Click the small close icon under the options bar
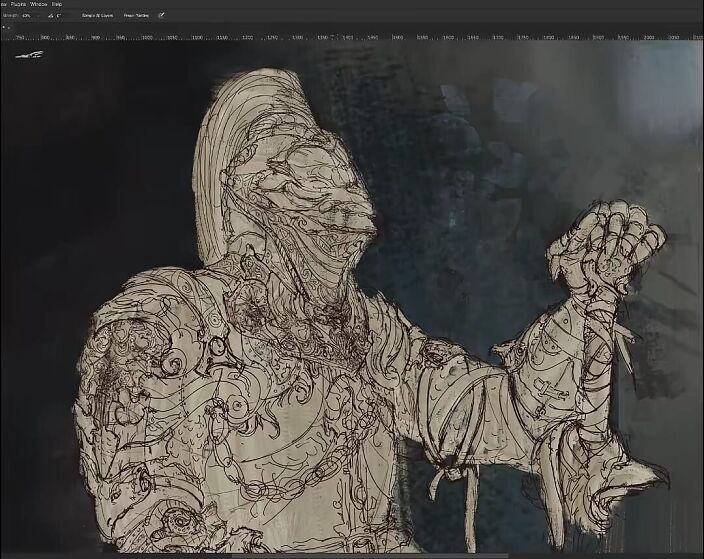704x559 pixels. (x=3, y=27)
